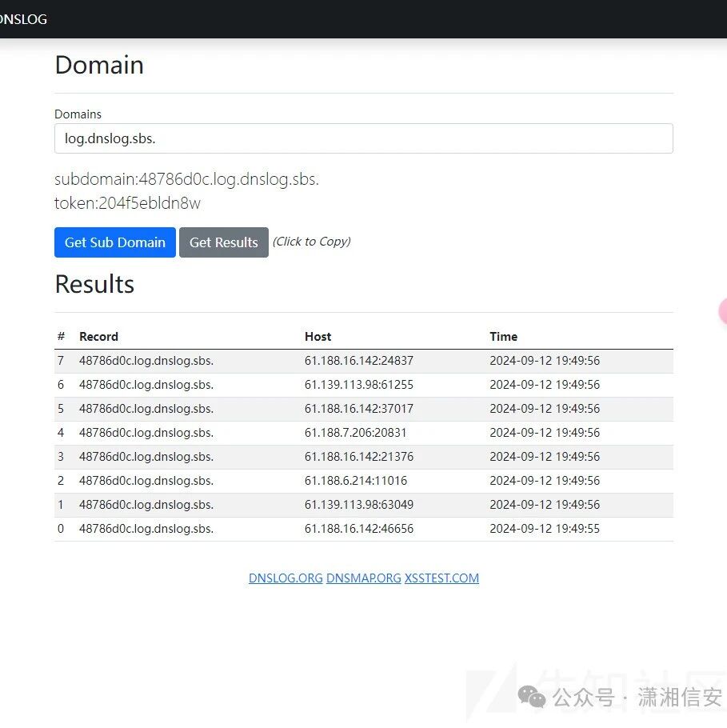
Task: Click the # column header
Action: (61, 337)
